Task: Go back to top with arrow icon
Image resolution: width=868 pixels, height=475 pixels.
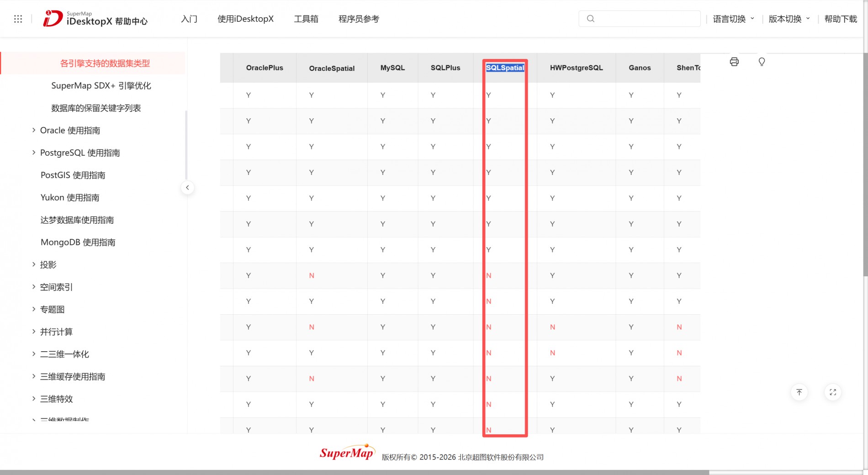Action: tap(799, 392)
